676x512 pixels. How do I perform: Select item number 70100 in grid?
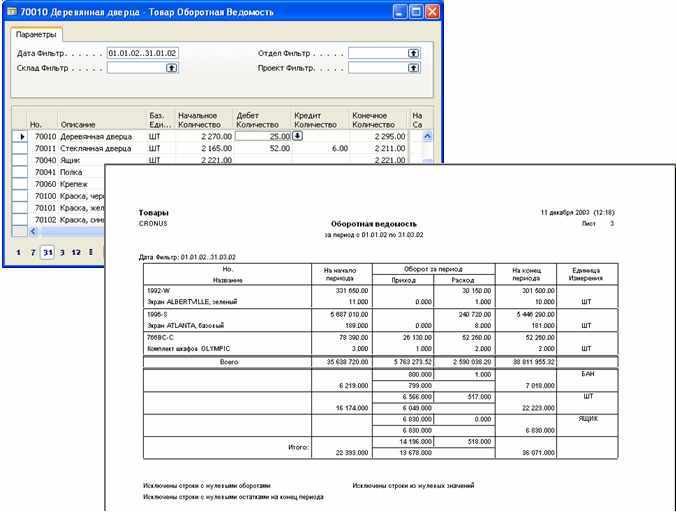[45, 196]
